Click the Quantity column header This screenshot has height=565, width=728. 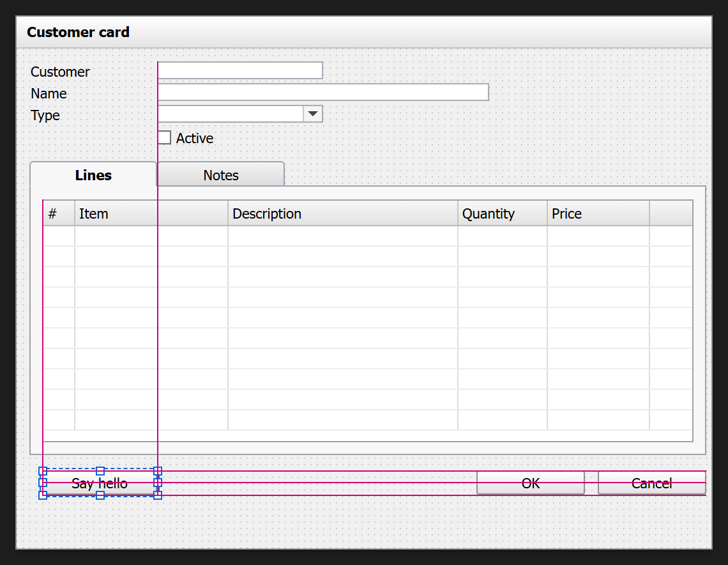pos(503,213)
